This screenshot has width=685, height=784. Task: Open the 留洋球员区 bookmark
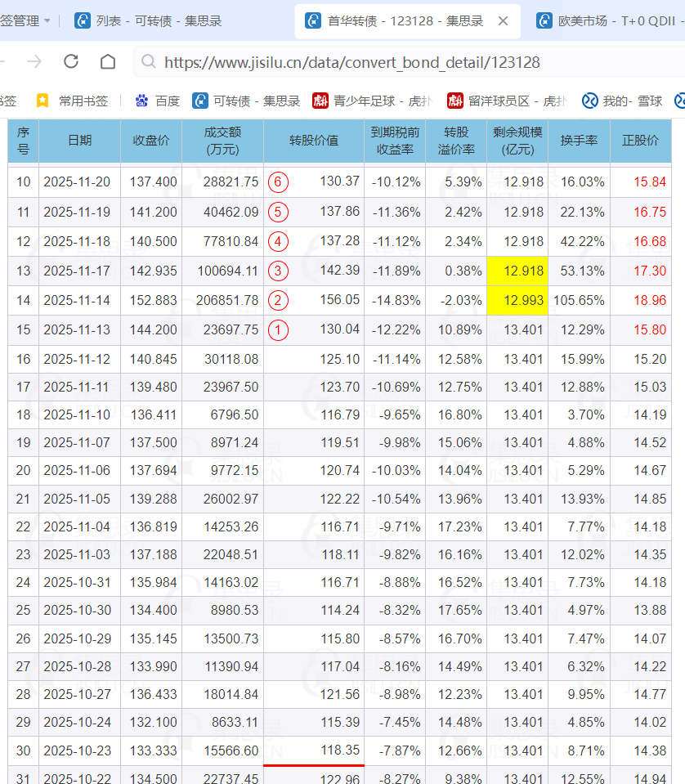[507, 101]
